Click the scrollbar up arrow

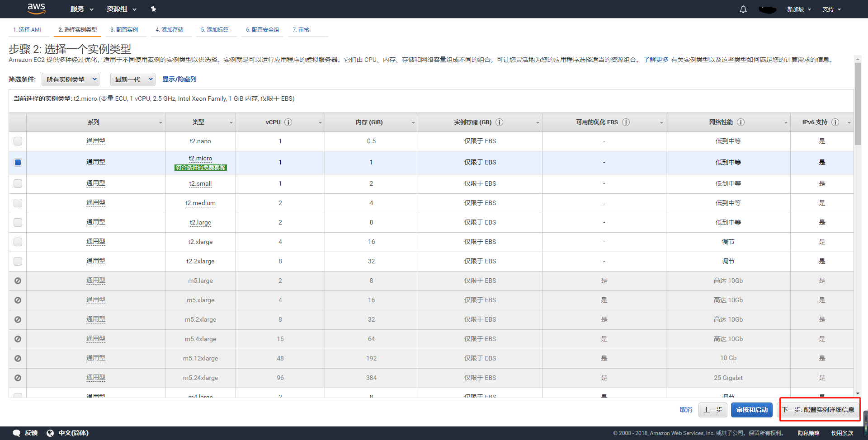click(858, 59)
